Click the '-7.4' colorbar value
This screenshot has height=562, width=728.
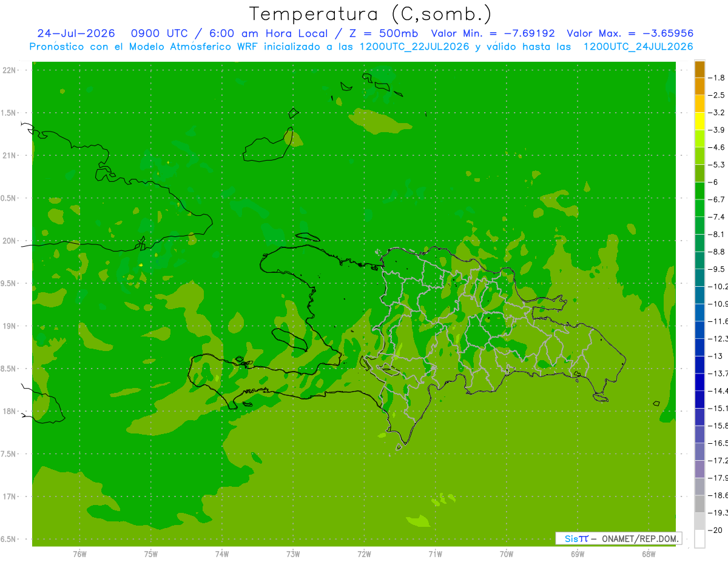coord(716,216)
